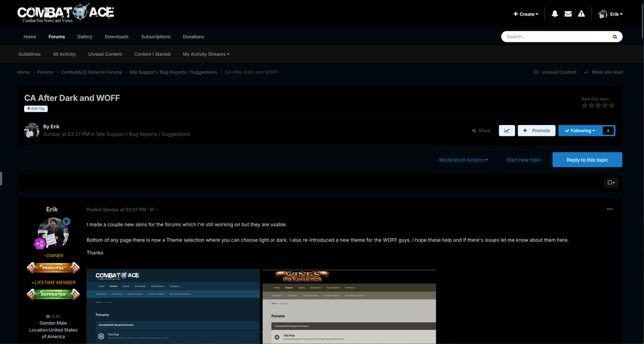Rate this topic five stars

tap(611, 105)
